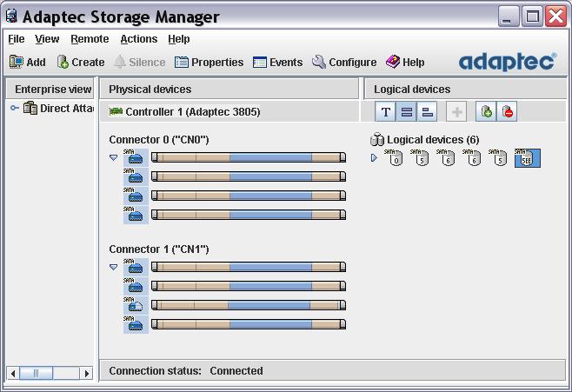
Task: Select the second RAID 6 logical device
Action: tap(472, 157)
